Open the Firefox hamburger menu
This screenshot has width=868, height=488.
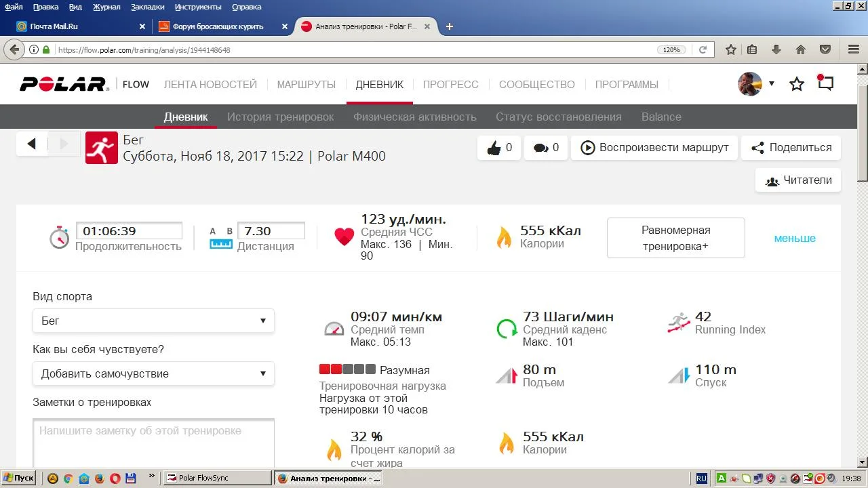pos(854,49)
